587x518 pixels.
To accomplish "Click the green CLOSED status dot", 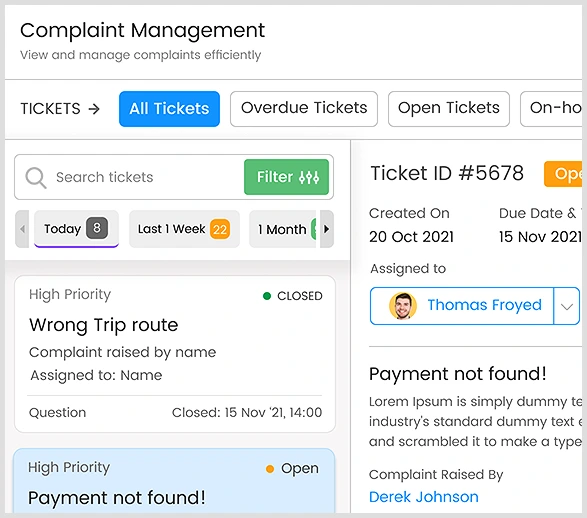I will [267, 296].
